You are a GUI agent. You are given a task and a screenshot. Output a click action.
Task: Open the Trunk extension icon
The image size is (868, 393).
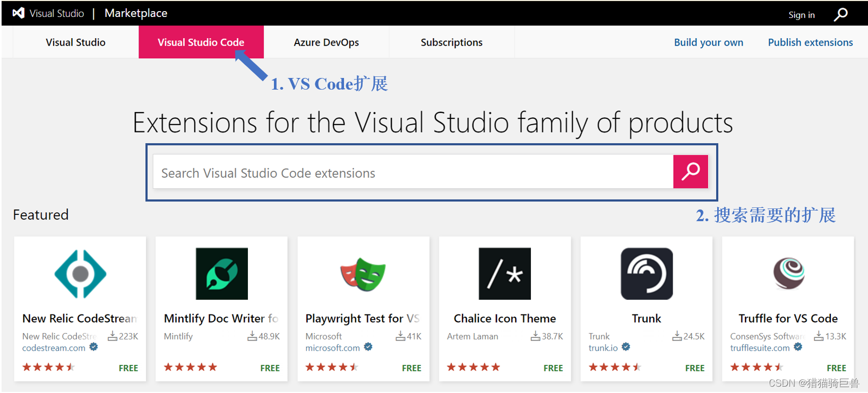click(646, 274)
